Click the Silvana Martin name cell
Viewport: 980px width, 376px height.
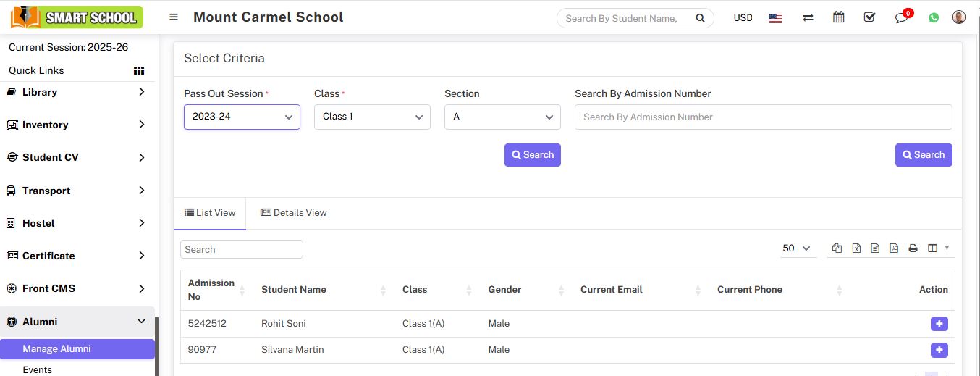click(x=292, y=350)
